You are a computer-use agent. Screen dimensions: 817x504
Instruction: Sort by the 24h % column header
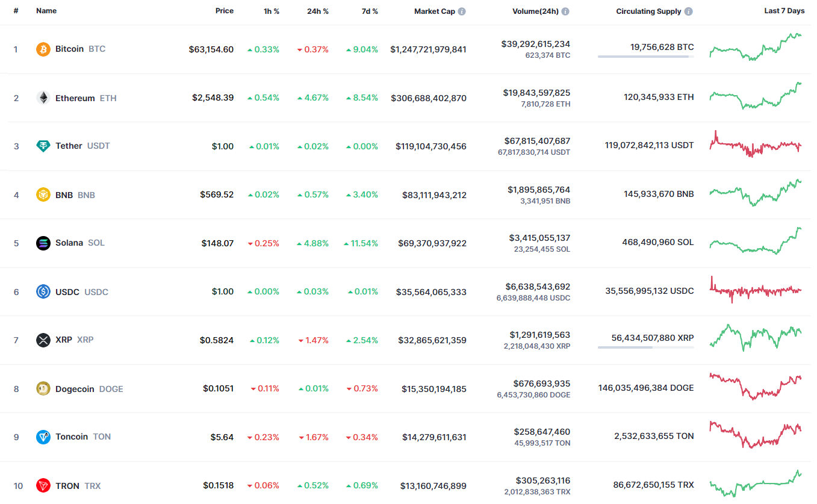[x=317, y=11]
